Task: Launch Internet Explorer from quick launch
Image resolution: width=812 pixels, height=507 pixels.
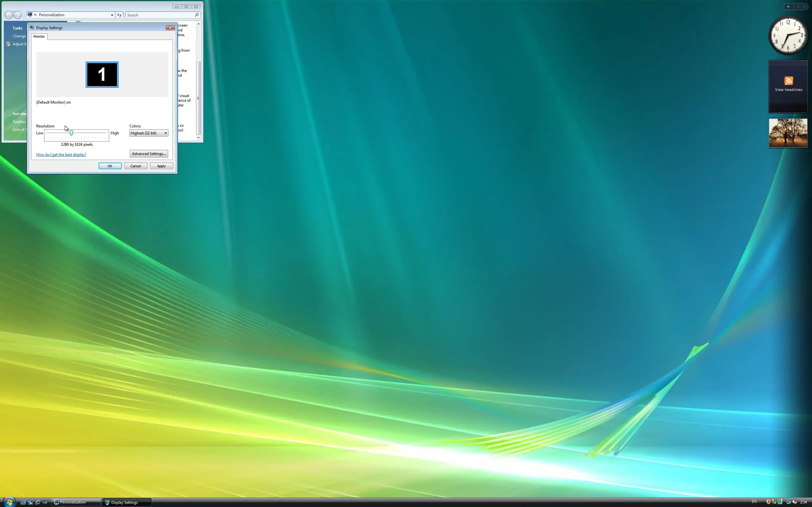Action: click(x=38, y=502)
